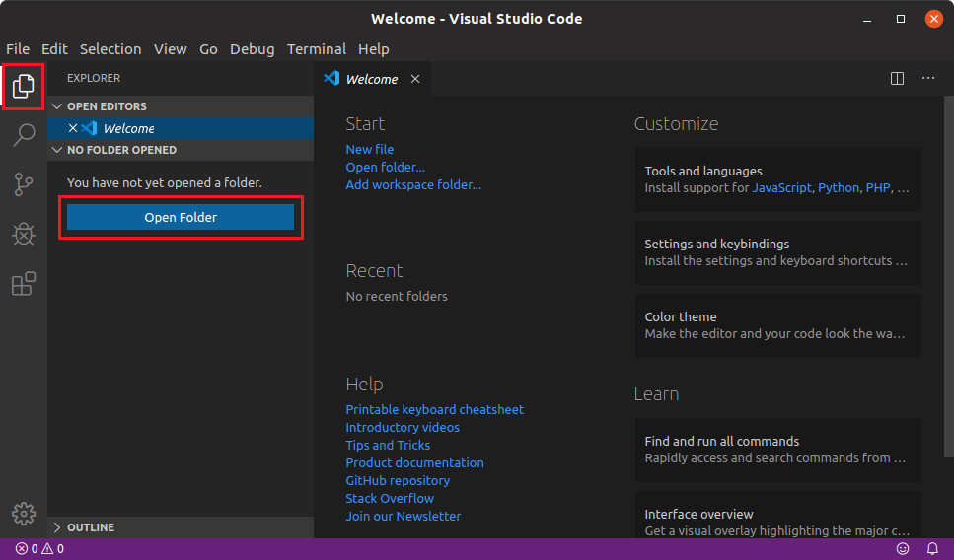Open the editor More Actions ellipsis
The height and width of the screenshot is (560, 954).
928,79
